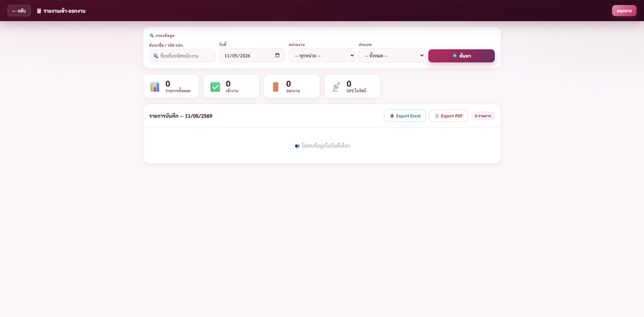Click the satellite icon for GPS ในรัศมี
Image resolution: width=644 pixels, height=317 pixels.
[x=336, y=87]
